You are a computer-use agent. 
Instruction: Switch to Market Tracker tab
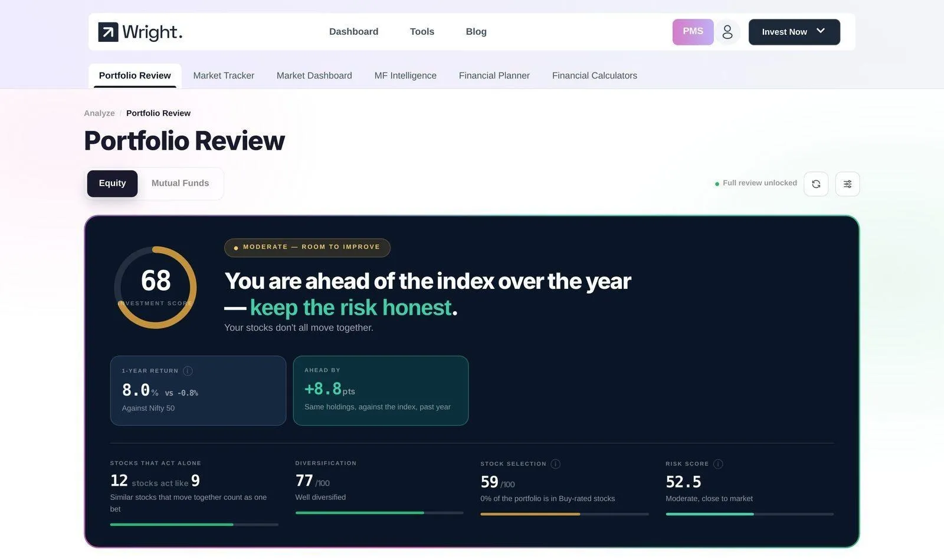pyautogui.click(x=224, y=75)
